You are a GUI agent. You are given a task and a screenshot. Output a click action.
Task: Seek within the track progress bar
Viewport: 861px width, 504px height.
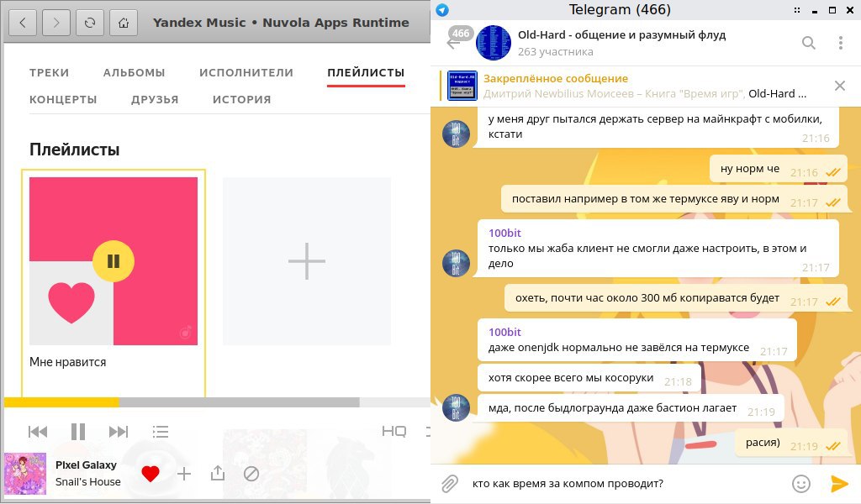[217, 402]
